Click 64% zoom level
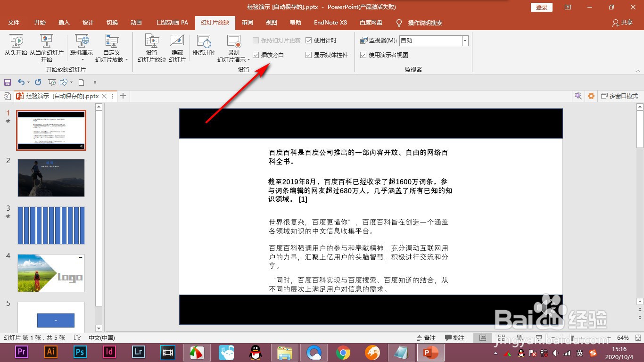 [x=623, y=338]
